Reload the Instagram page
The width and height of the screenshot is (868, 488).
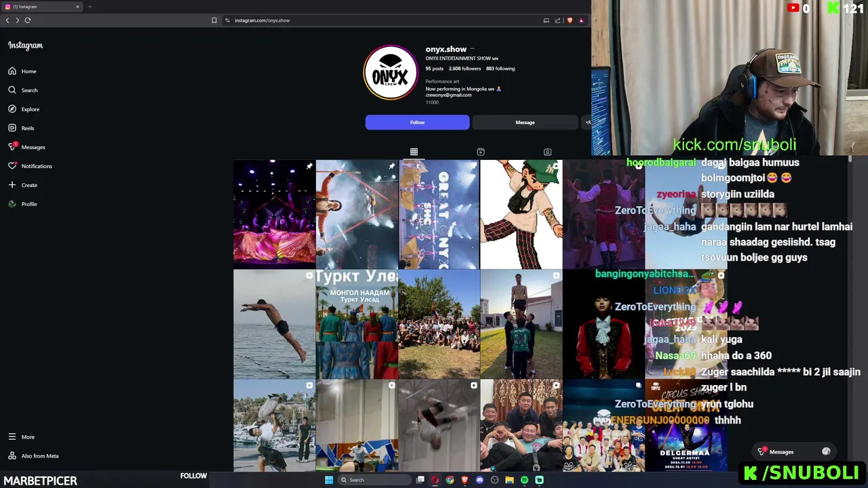tap(28, 20)
